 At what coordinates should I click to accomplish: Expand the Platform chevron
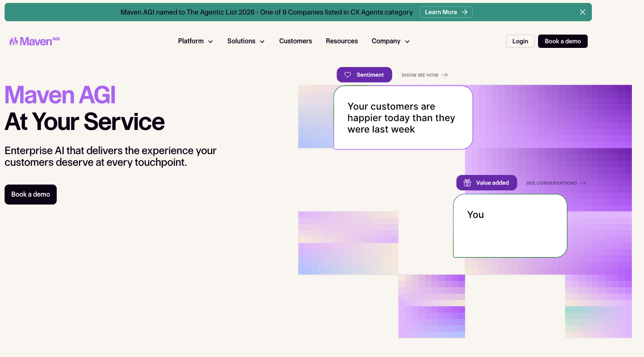point(210,42)
